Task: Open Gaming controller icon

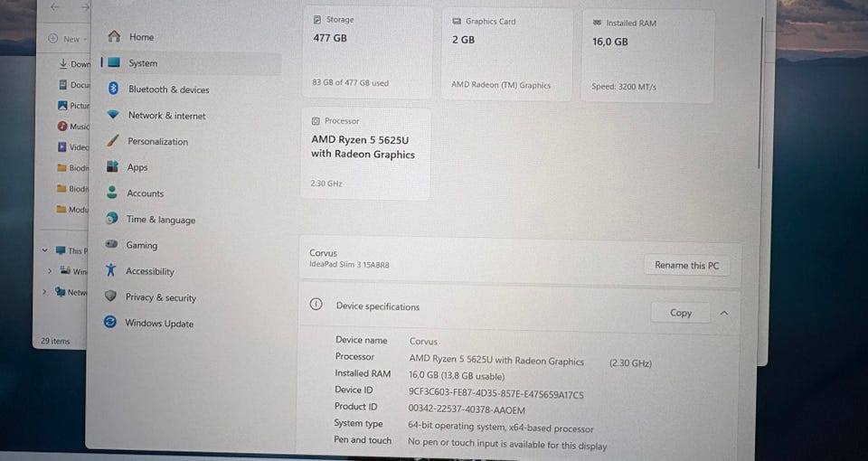Action: click(x=111, y=244)
